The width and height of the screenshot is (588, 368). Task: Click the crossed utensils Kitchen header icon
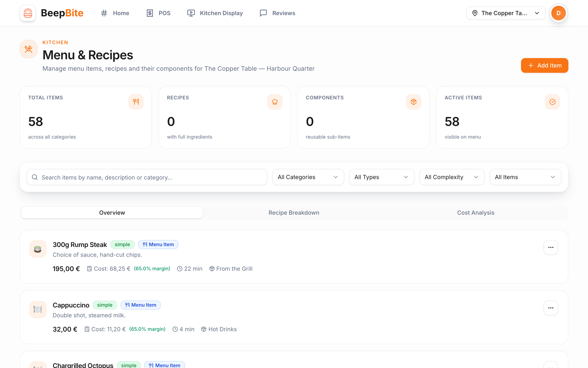tap(29, 49)
